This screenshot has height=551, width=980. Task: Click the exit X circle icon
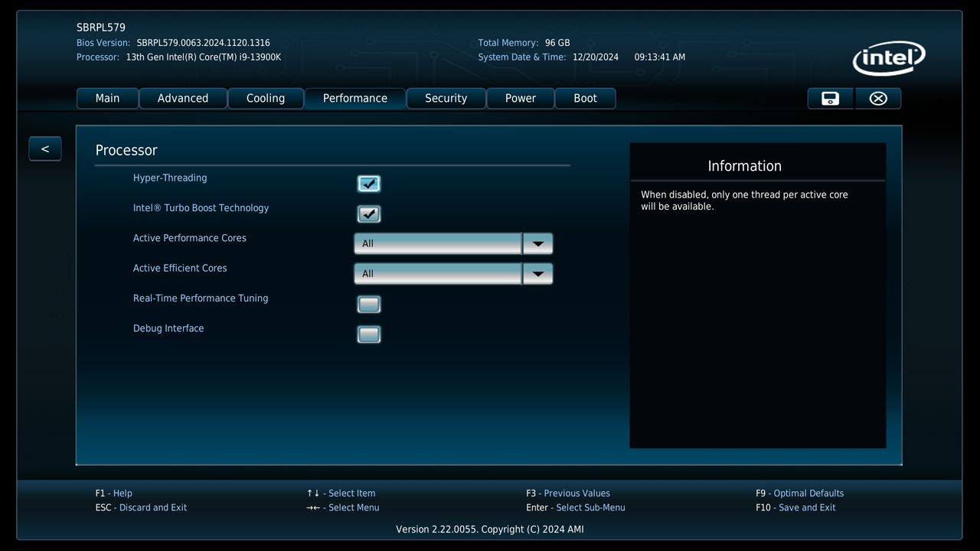[878, 98]
